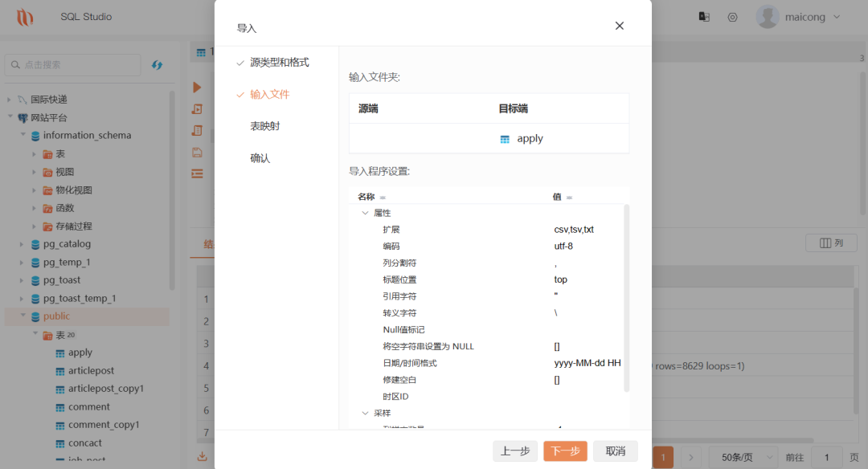Expand the 国际快递 connection
The image size is (868, 469).
pyautogui.click(x=9, y=100)
